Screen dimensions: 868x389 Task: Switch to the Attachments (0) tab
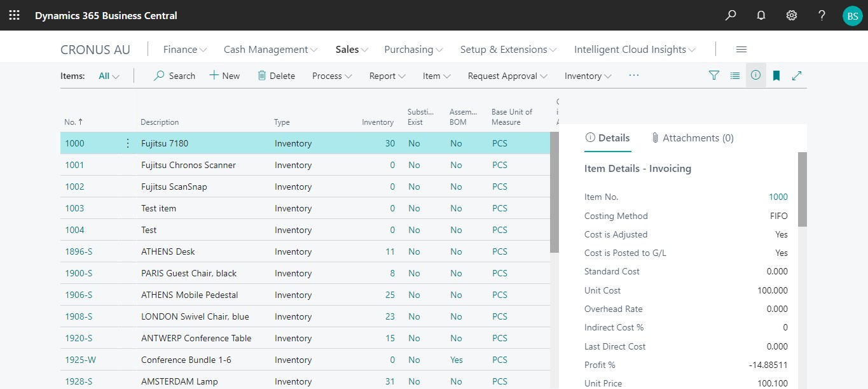pyautogui.click(x=692, y=138)
